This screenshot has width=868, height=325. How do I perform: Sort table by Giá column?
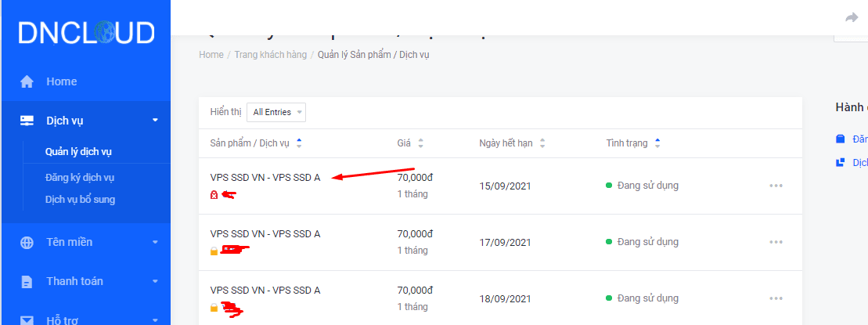click(421, 143)
